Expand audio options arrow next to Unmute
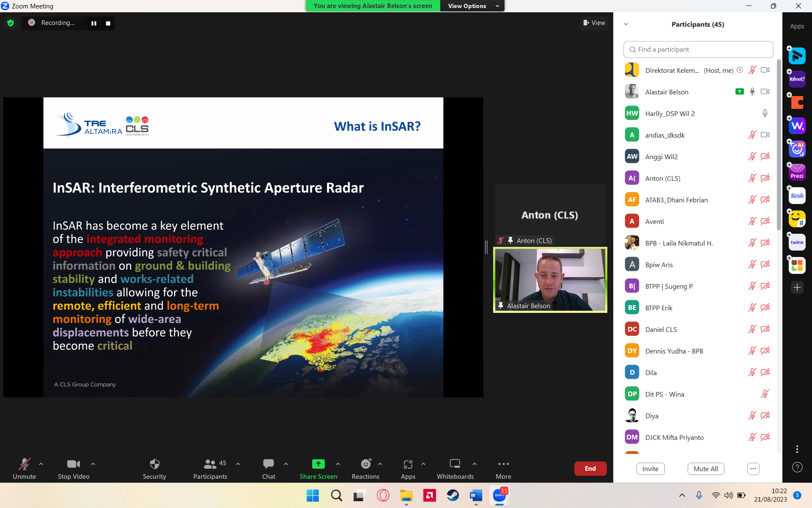This screenshot has width=812, height=508. pos(41,464)
